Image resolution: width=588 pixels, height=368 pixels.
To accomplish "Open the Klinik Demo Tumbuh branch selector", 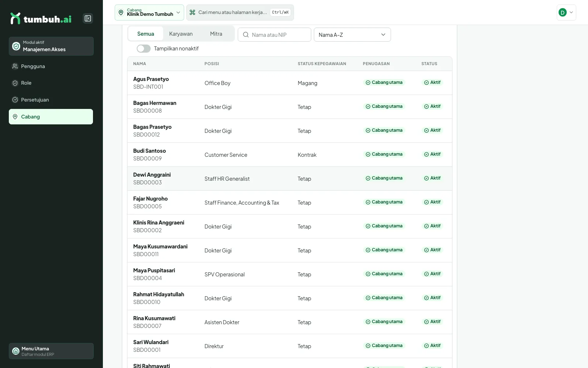I will (x=149, y=13).
